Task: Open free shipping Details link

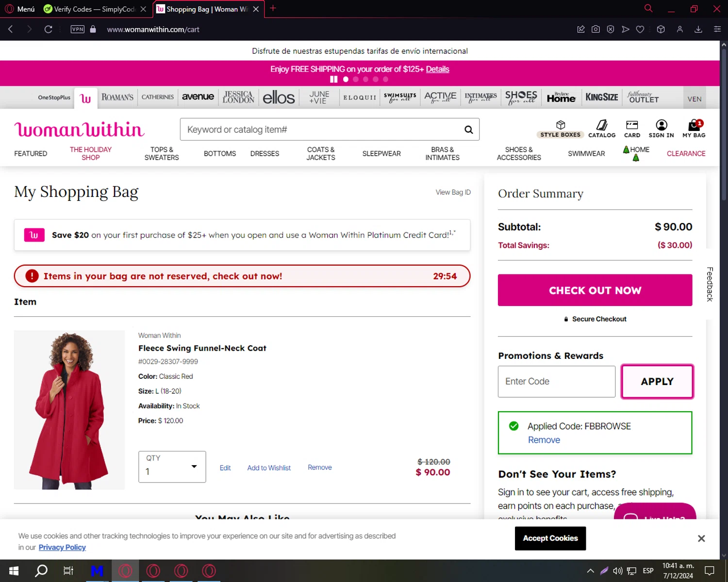Action: (x=437, y=69)
